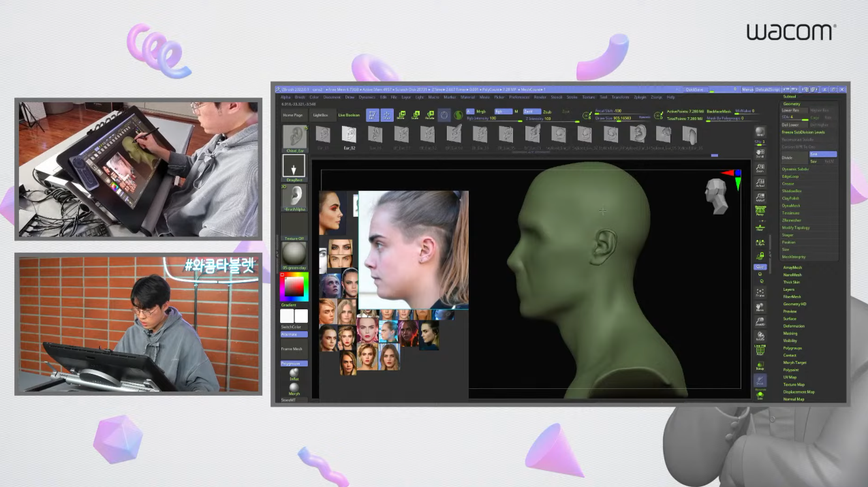Expand the ArrayMesh palette section

pyautogui.click(x=792, y=268)
